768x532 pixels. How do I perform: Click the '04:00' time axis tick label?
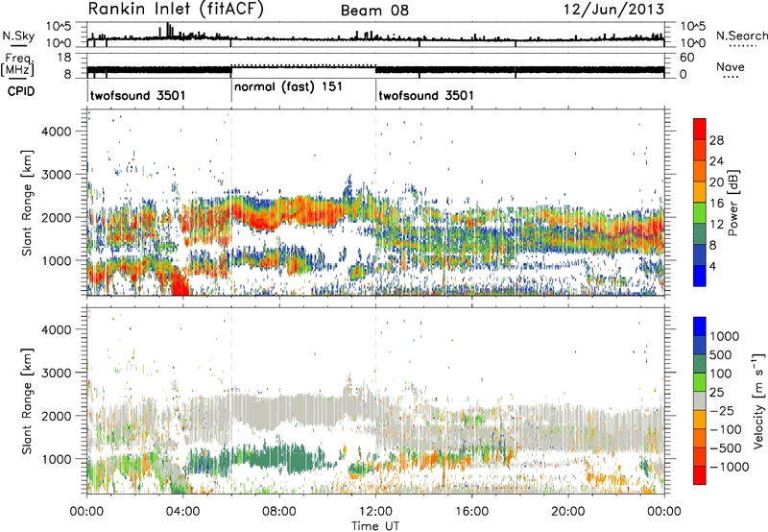point(182,512)
